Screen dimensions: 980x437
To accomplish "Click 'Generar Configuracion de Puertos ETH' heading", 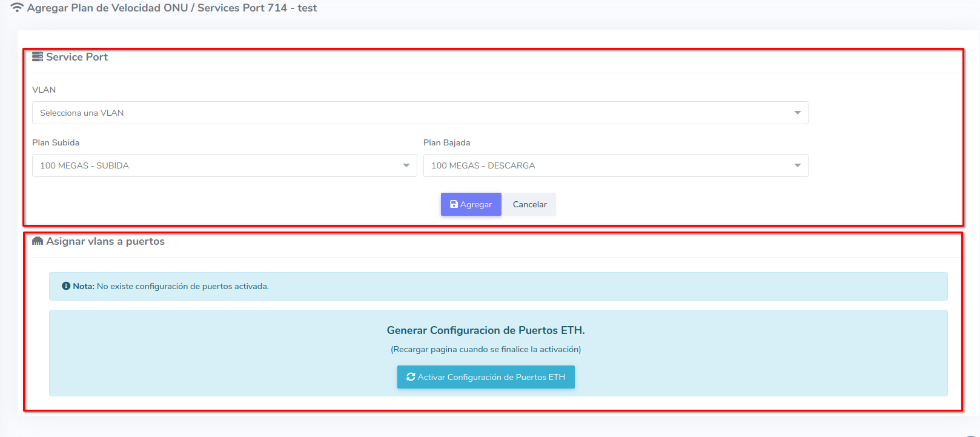I will 486,330.
